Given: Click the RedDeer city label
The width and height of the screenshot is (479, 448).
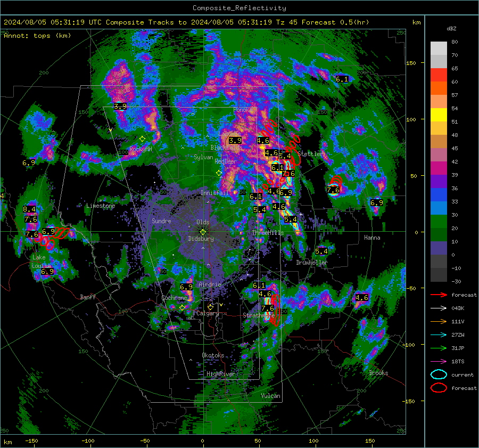Looking at the screenshot, I should tap(226, 161).
